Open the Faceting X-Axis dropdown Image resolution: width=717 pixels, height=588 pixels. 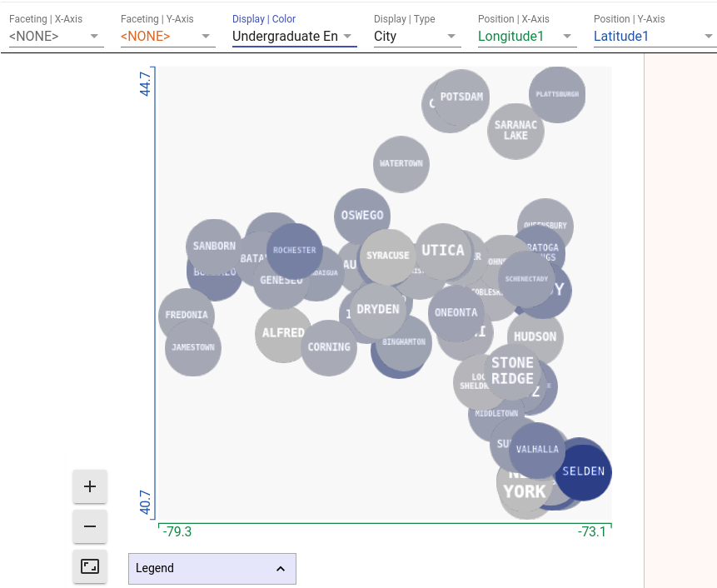pyautogui.click(x=57, y=36)
